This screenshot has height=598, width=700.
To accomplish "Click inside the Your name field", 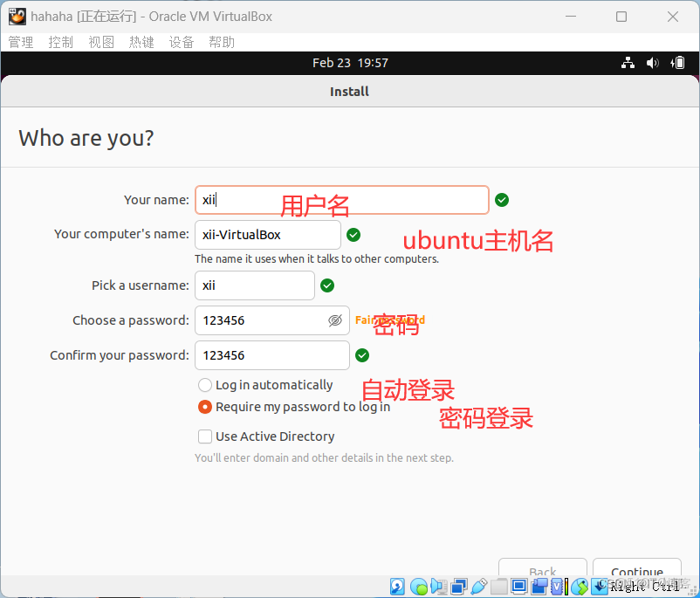I will [x=340, y=200].
